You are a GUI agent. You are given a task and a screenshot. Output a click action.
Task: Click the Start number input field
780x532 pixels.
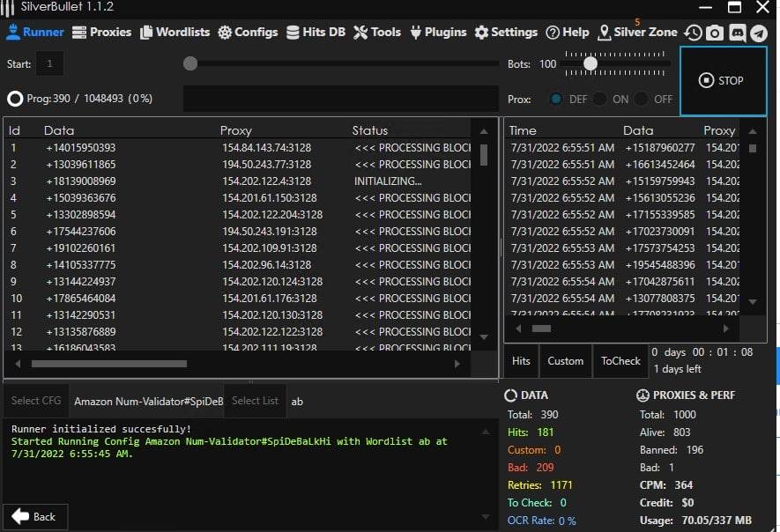50,63
